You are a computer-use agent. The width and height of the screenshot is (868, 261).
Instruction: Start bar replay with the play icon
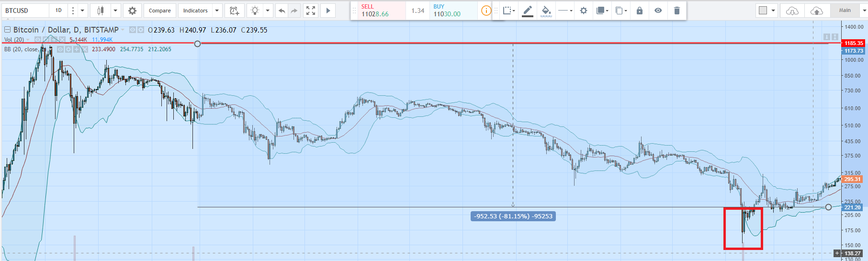328,11
